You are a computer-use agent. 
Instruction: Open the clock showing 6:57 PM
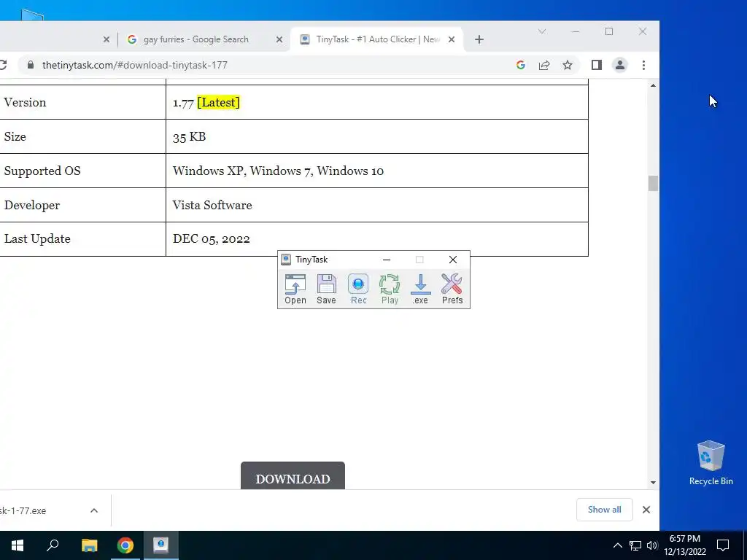(x=685, y=545)
